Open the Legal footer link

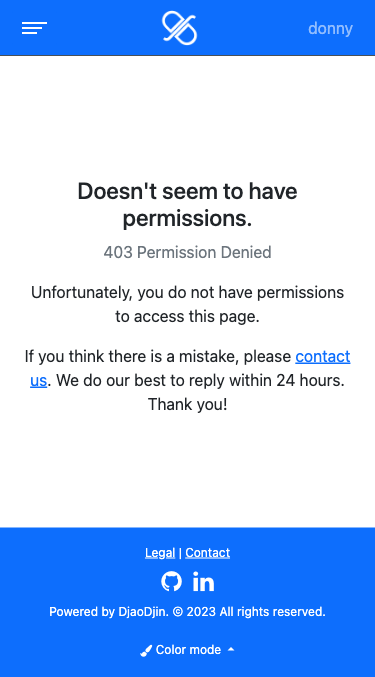(x=160, y=553)
